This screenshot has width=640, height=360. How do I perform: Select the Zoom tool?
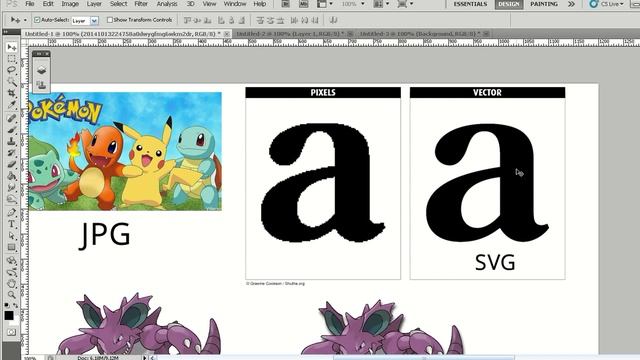(x=11, y=295)
